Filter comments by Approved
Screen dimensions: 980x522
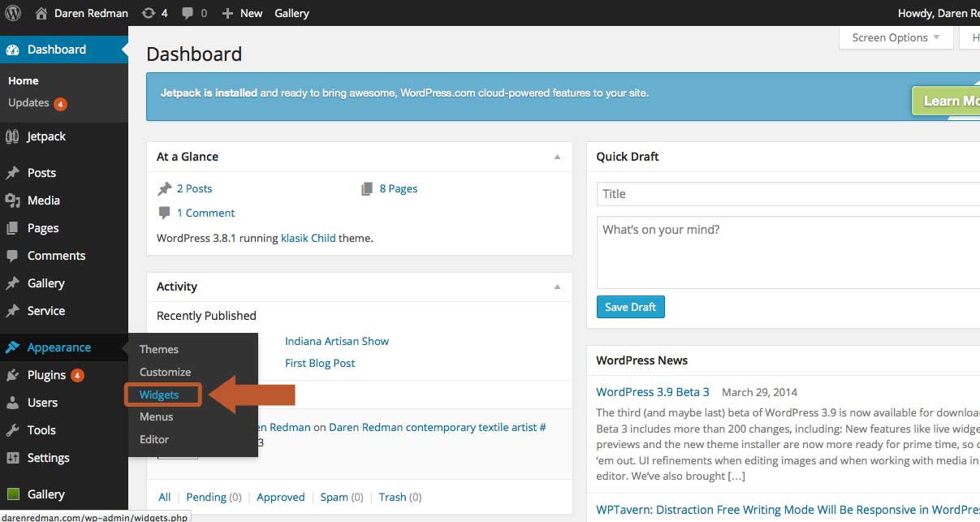pos(281,497)
